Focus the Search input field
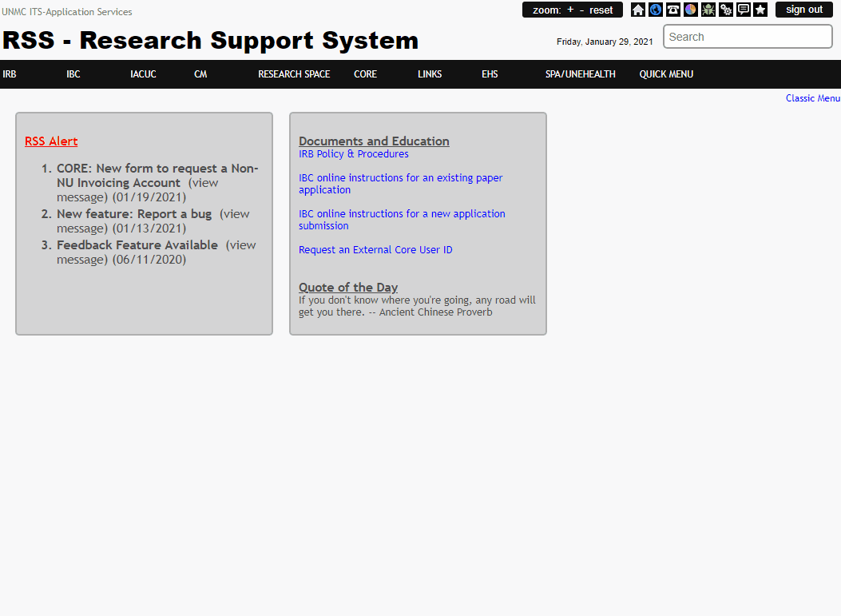The image size is (841, 616). coord(748,37)
